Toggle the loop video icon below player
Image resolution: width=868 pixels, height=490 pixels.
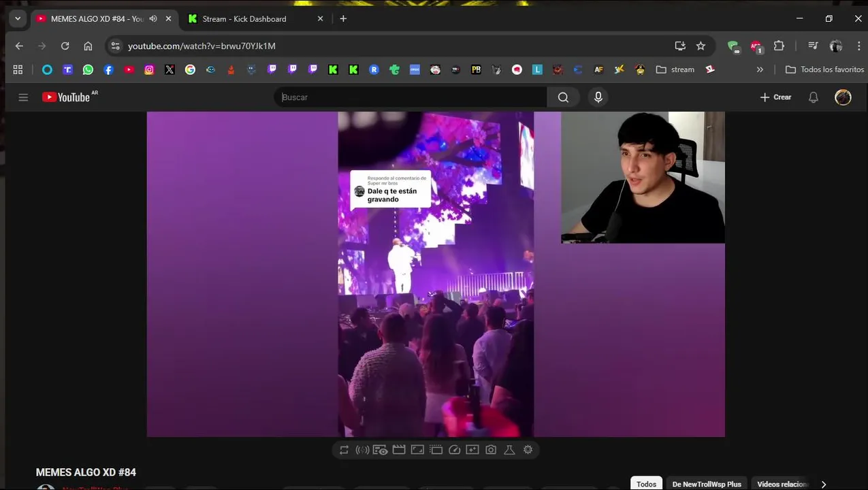coord(344,450)
